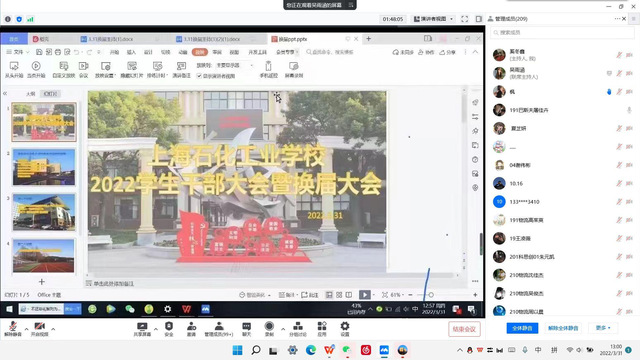Open meeting settings gear icon
640x360 pixels.
pos(345,326)
